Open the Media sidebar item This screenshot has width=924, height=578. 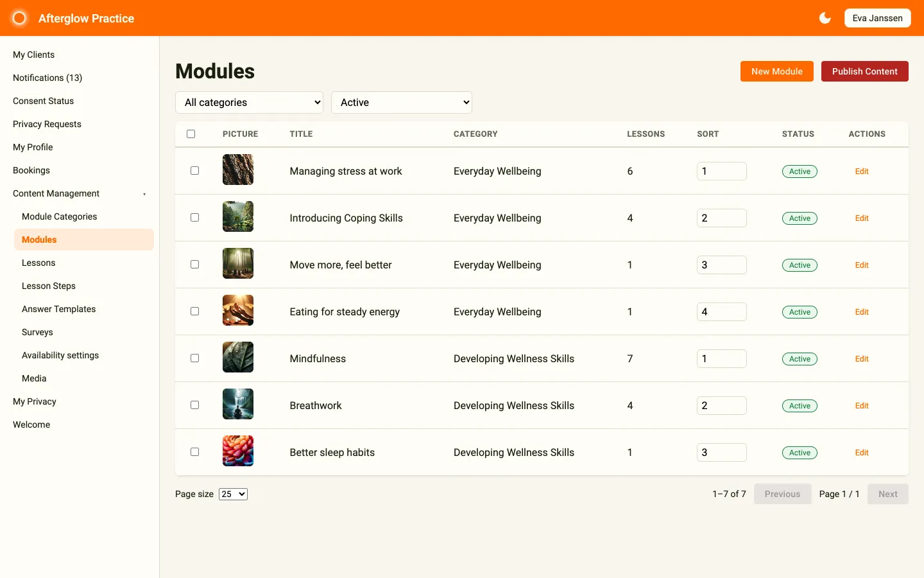click(34, 378)
